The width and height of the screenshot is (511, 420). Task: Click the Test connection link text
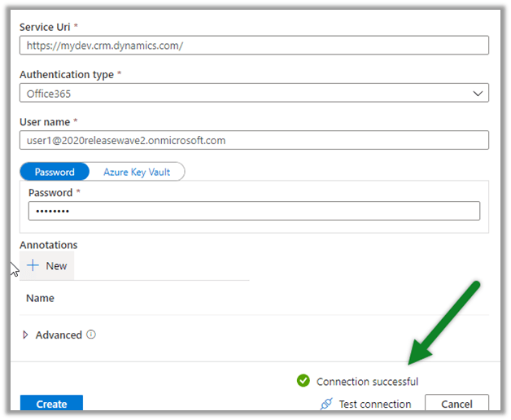(374, 404)
